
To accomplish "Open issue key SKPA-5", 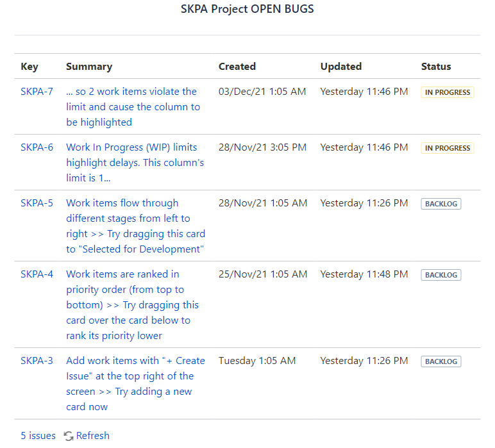I will (37, 203).
